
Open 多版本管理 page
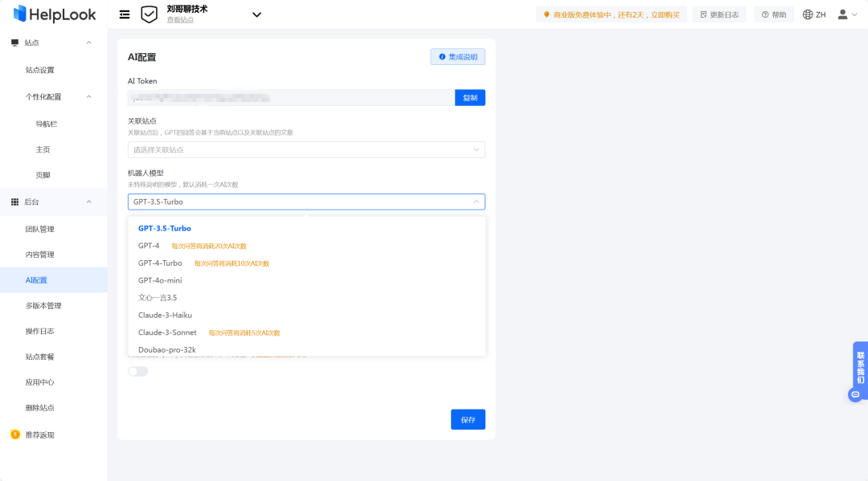tap(43, 305)
